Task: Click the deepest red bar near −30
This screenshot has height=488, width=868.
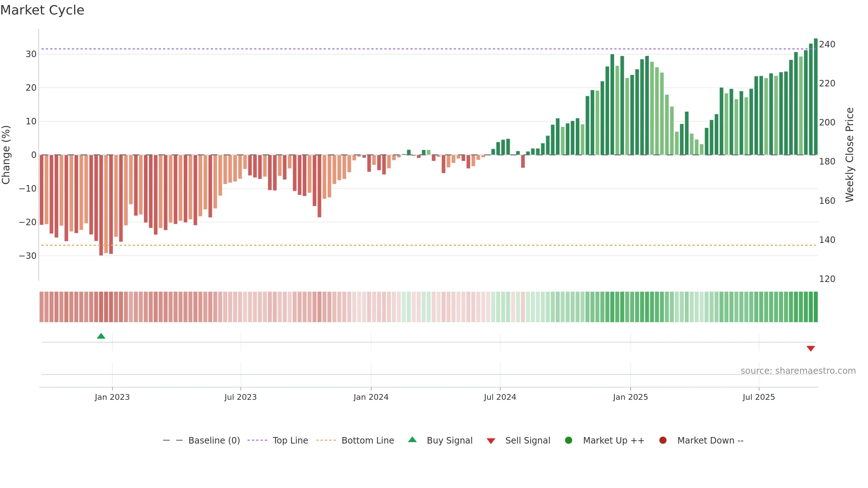Action: (101, 205)
